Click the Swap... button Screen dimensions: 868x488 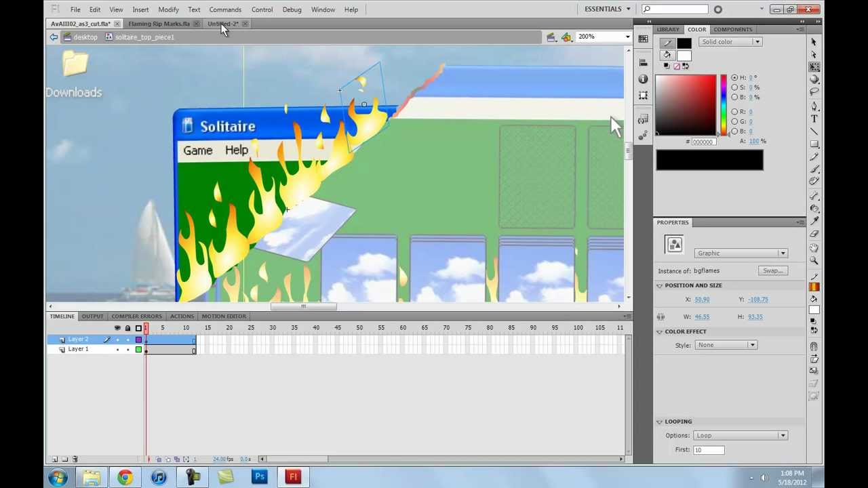[773, 270]
